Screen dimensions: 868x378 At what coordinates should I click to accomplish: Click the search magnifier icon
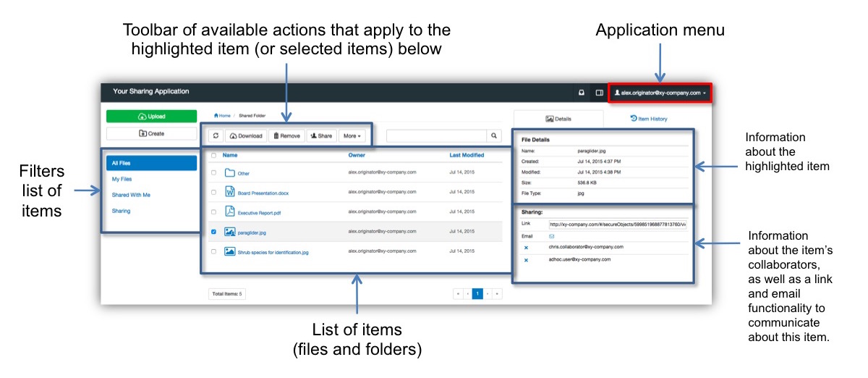494,135
